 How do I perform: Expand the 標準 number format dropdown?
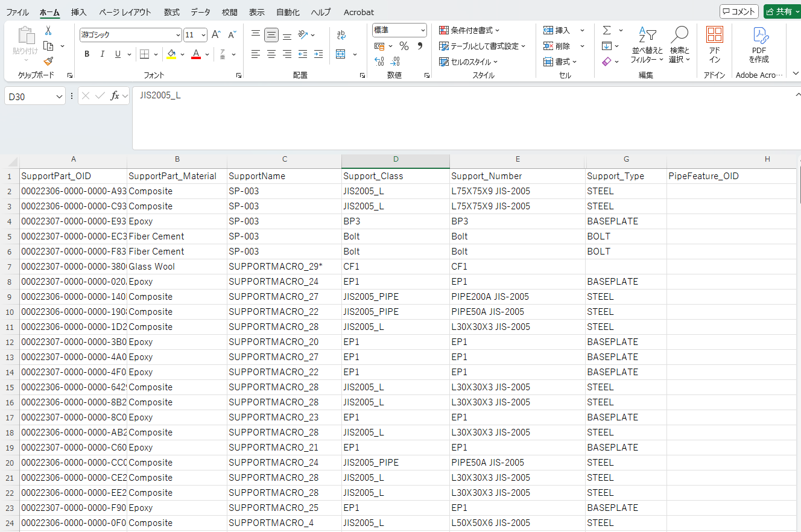click(x=423, y=30)
